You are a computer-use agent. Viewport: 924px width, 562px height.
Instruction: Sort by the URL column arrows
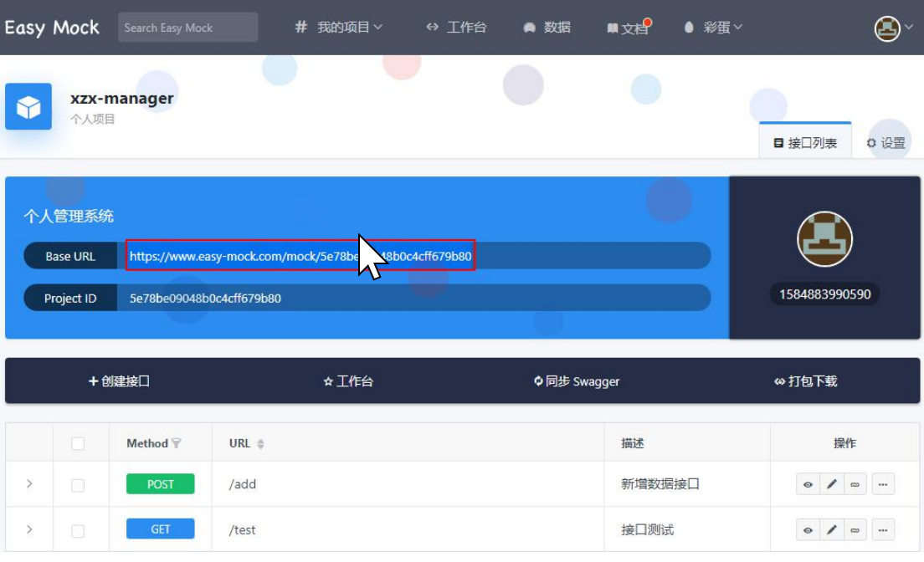[260, 443]
